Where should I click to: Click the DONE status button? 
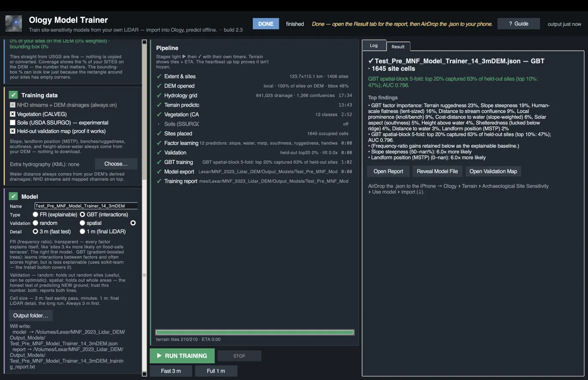pos(266,24)
